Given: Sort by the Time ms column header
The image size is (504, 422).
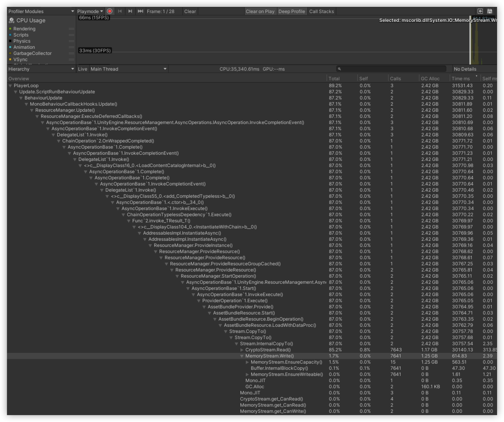Looking at the screenshot, I should pos(465,79).
